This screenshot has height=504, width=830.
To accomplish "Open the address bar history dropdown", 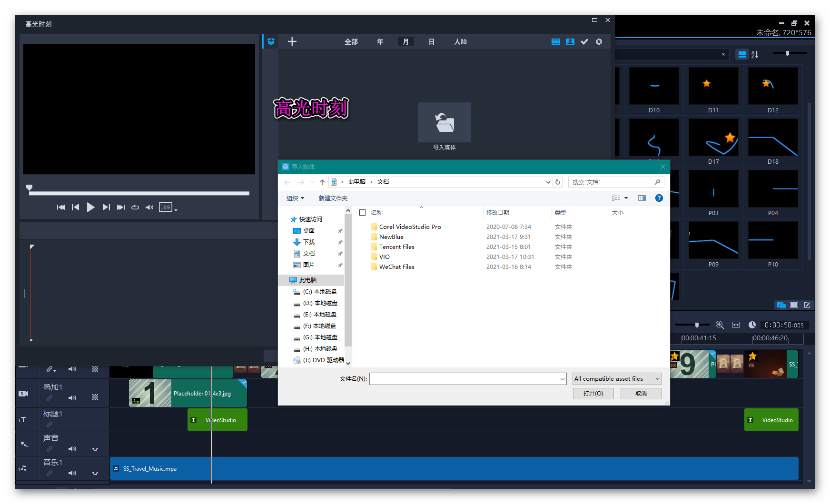I will click(x=548, y=182).
